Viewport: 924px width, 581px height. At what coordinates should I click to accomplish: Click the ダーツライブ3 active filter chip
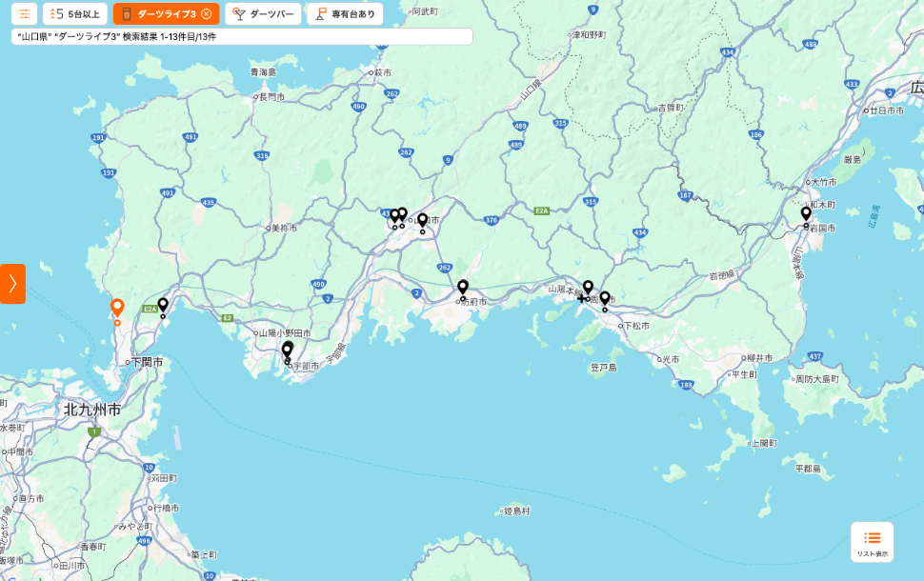pos(157,14)
